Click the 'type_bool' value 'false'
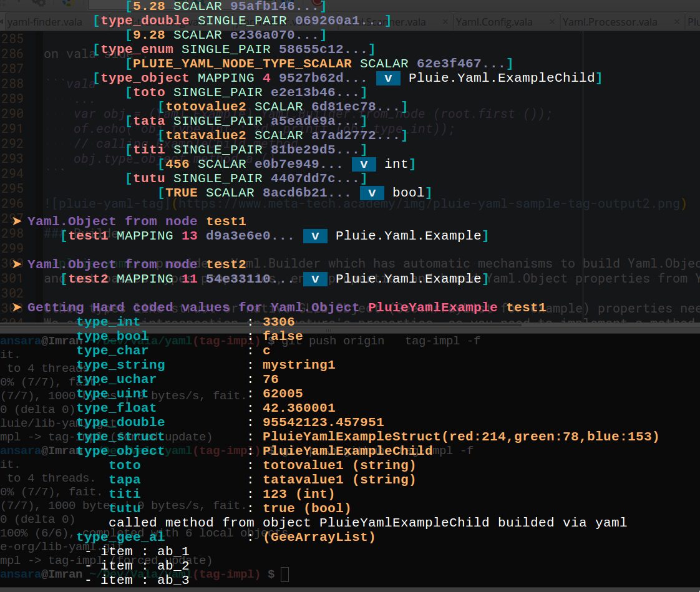Image resolution: width=700 pixels, height=592 pixels. click(283, 336)
